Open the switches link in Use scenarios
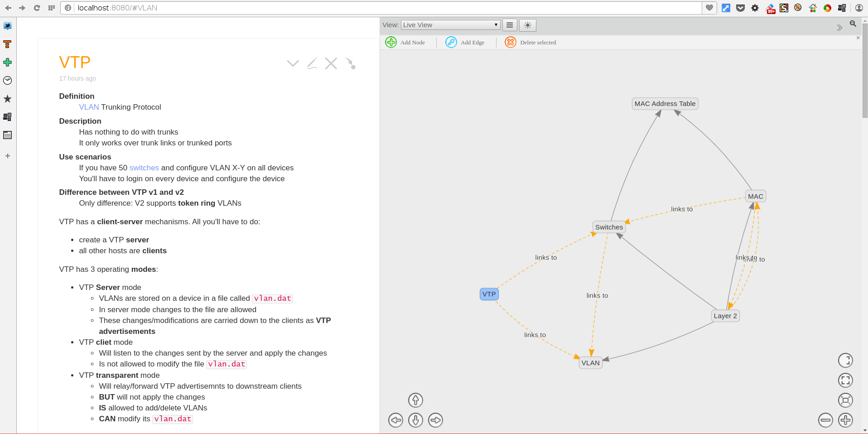The width and height of the screenshot is (868, 434). point(144,168)
